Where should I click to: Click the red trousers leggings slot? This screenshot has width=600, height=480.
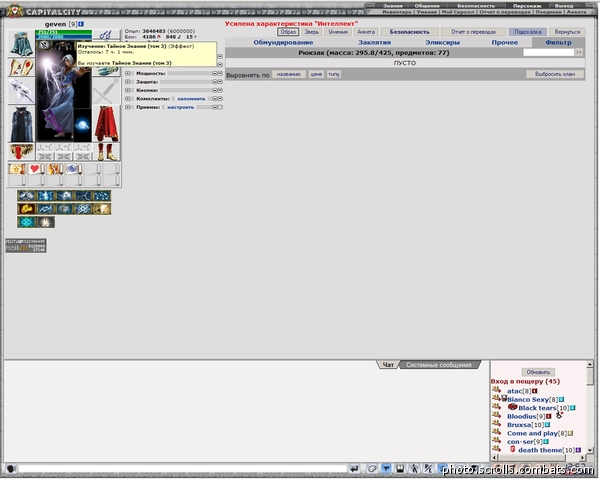pos(106,124)
